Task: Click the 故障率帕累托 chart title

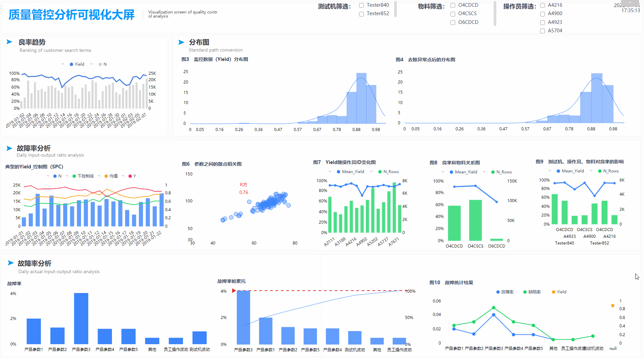Action: [x=232, y=281]
